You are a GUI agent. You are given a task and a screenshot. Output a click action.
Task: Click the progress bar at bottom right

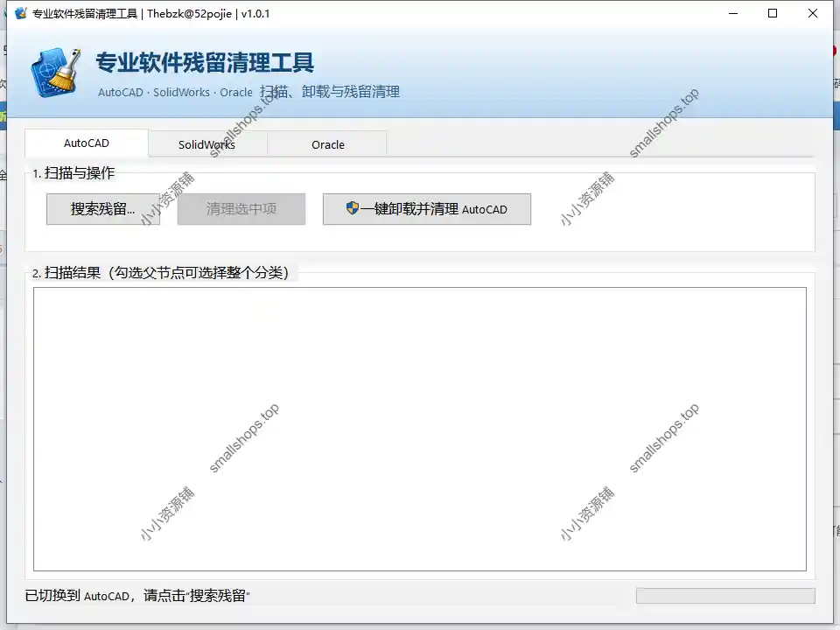[725, 596]
